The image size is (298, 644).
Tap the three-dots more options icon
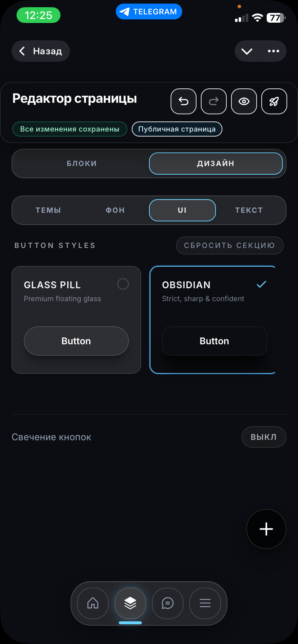[274, 51]
